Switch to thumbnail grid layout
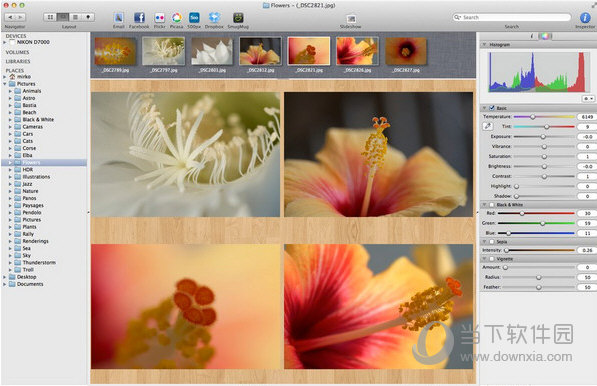This screenshot has width=597, height=386. tap(50, 17)
